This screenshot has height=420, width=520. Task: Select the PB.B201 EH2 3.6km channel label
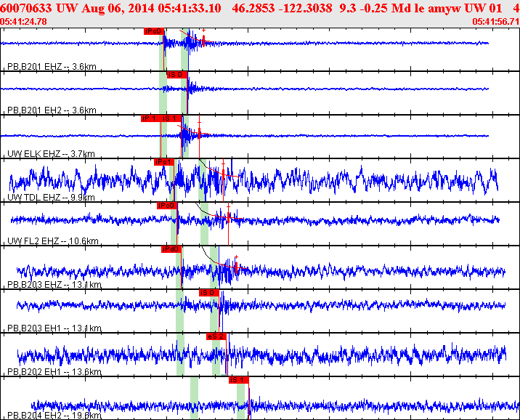point(52,110)
